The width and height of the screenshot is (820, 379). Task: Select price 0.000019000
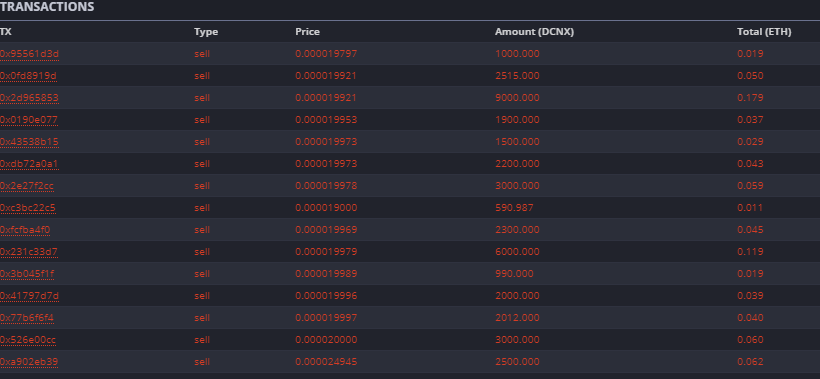tap(326, 208)
